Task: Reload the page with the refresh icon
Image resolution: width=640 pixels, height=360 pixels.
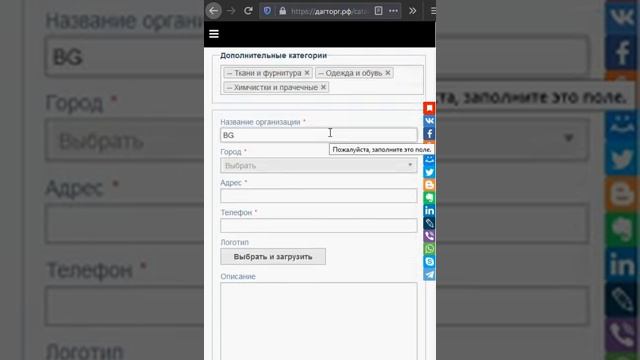Action: coord(248,11)
